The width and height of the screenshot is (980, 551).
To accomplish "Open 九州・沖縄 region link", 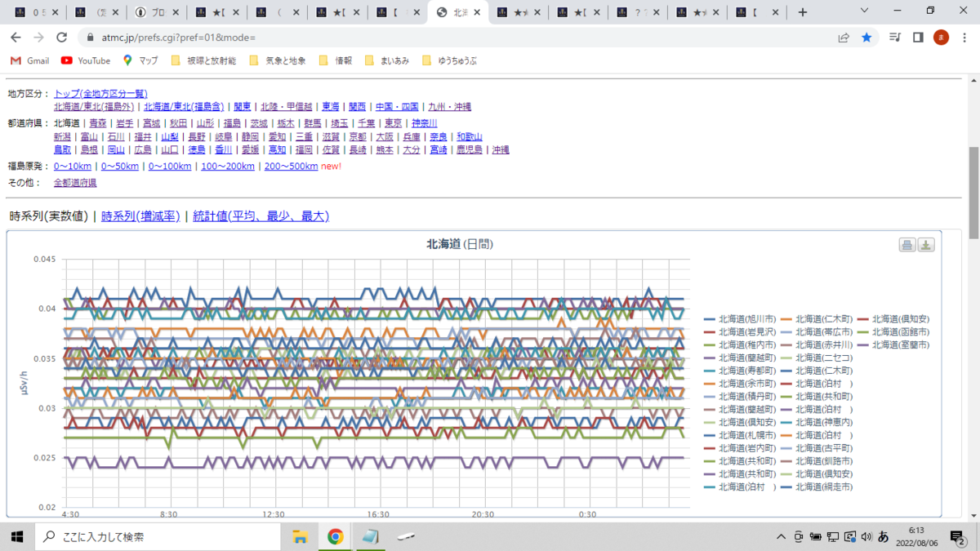I will pos(449,107).
